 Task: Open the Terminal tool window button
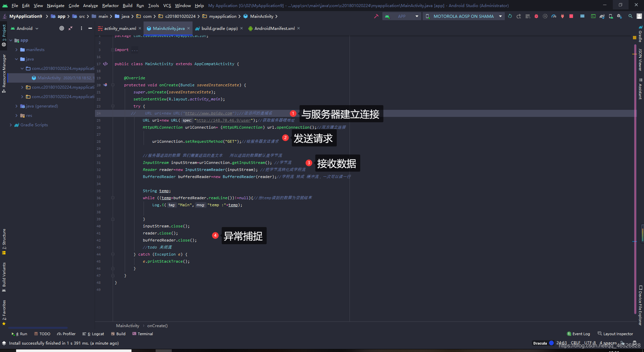(143, 334)
